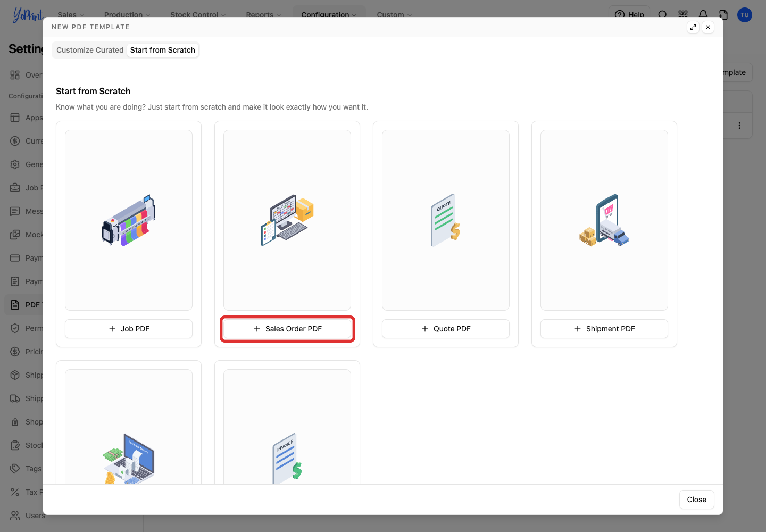766x532 pixels.
Task: Open the Tags sidebar icon
Action: [x=15, y=469]
